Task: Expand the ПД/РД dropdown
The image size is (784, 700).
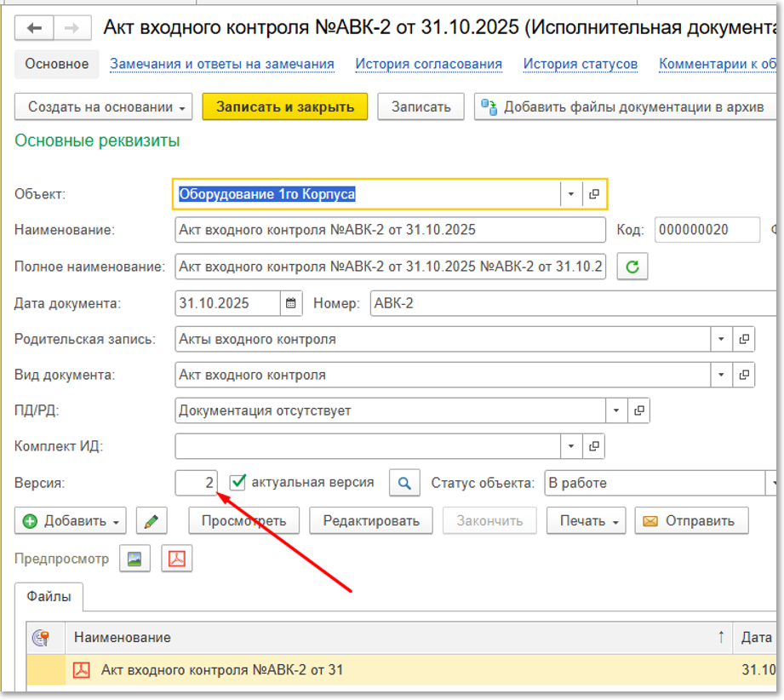Action: click(616, 410)
